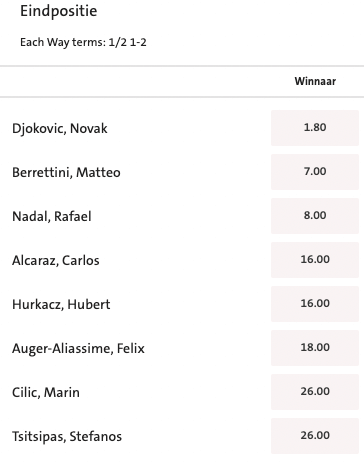364x464 pixels.
Task: Click the Eindpositie market heading
Action: pyautogui.click(x=59, y=11)
